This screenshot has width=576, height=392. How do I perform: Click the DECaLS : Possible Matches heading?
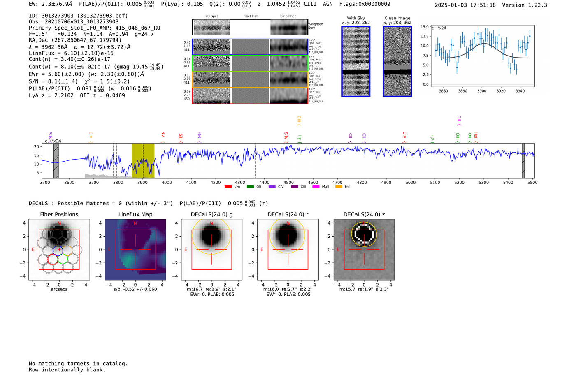tap(101, 203)
